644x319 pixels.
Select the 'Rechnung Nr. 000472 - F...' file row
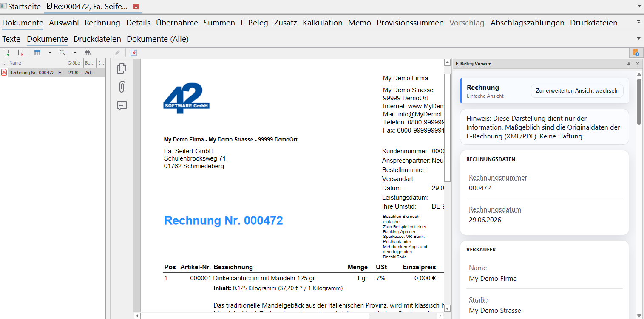tap(53, 73)
